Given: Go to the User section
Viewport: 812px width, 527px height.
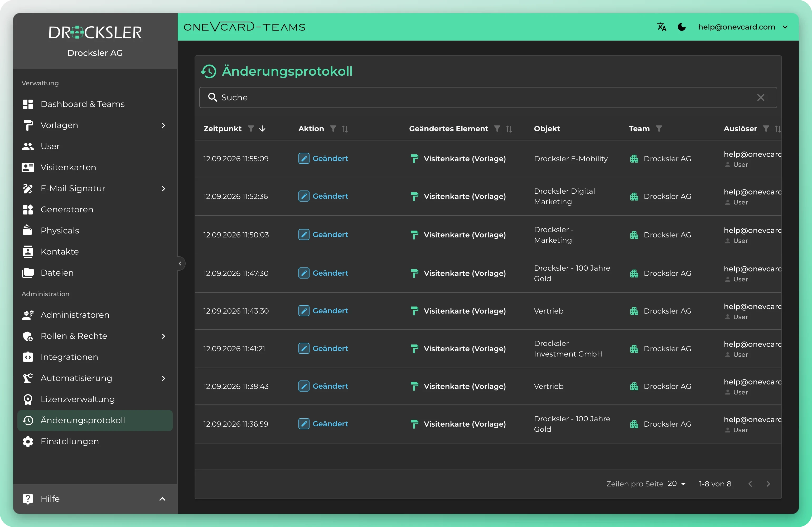Looking at the screenshot, I should 95,146.
